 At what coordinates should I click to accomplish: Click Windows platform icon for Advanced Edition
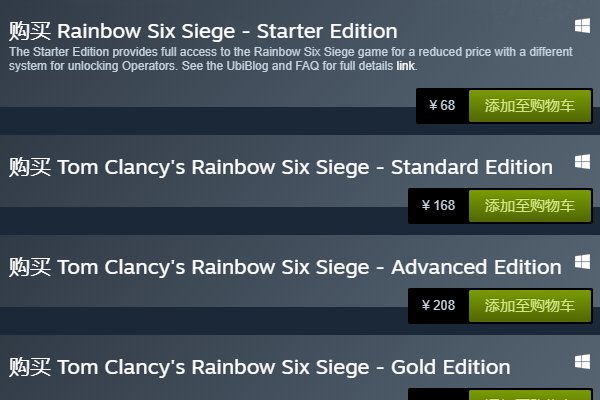581,262
